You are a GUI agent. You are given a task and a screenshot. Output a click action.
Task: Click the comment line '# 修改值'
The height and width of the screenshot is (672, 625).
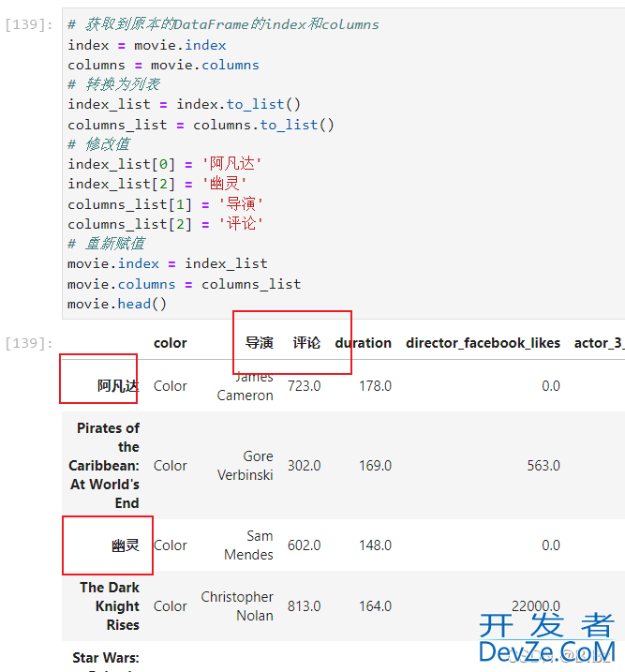coord(98,144)
